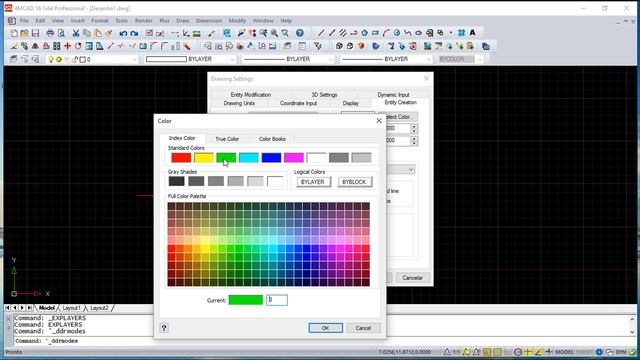The width and height of the screenshot is (640, 360).
Task: Select the Circle draw tool icon
Action: click(x=397, y=33)
